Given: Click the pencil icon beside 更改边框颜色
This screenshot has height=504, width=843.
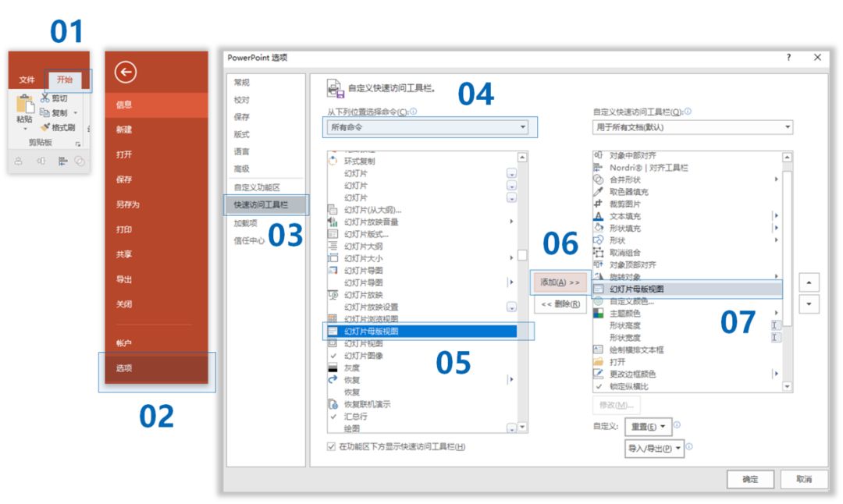Looking at the screenshot, I should 599,374.
